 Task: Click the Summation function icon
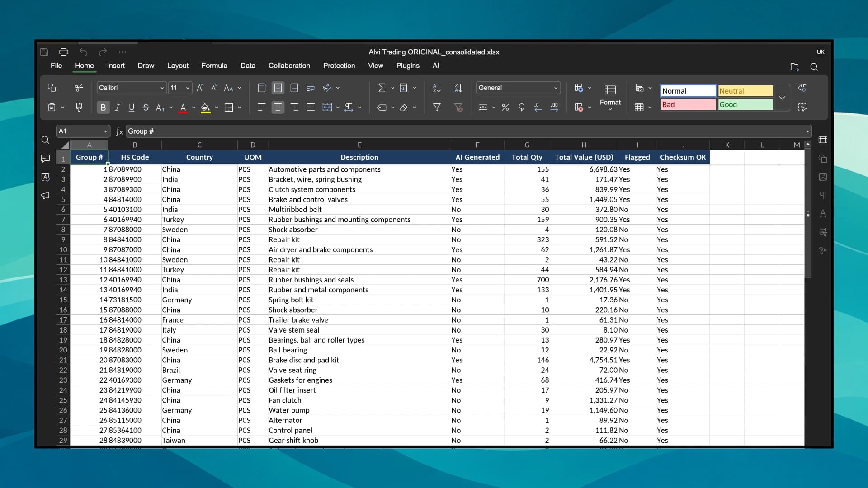pyautogui.click(x=382, y=88)
